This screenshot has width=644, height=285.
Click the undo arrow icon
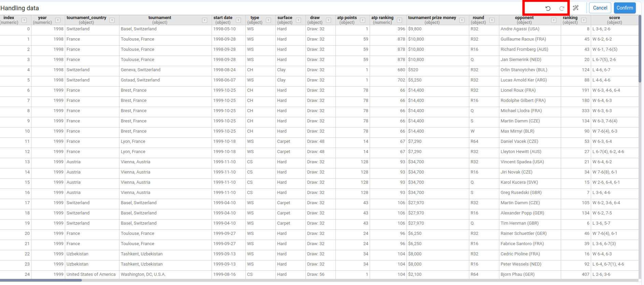[x=548, y=8]
